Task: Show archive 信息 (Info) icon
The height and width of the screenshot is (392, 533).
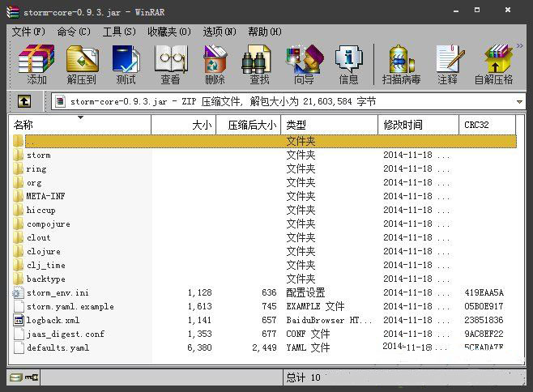Action: pos(348,65)
